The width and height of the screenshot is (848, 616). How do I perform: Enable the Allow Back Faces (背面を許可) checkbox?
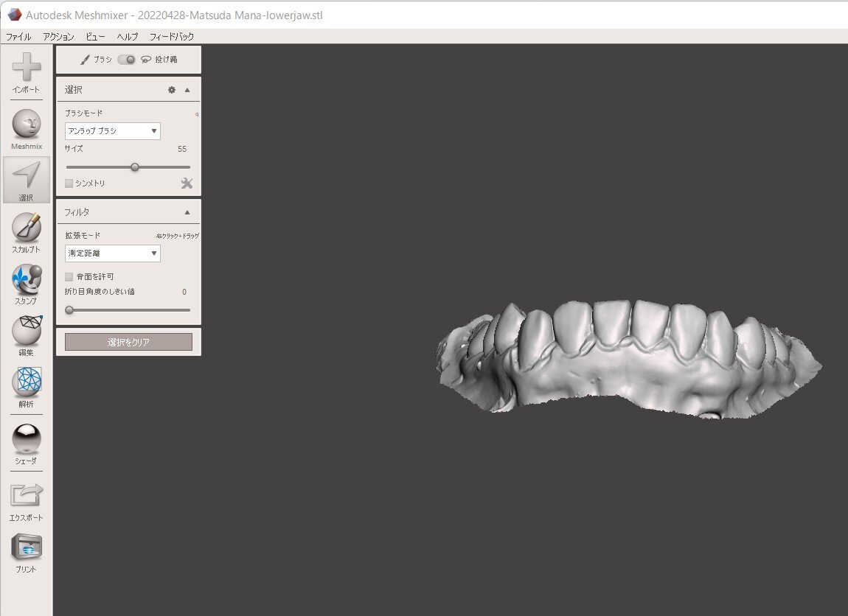click(x=69, y=276)
